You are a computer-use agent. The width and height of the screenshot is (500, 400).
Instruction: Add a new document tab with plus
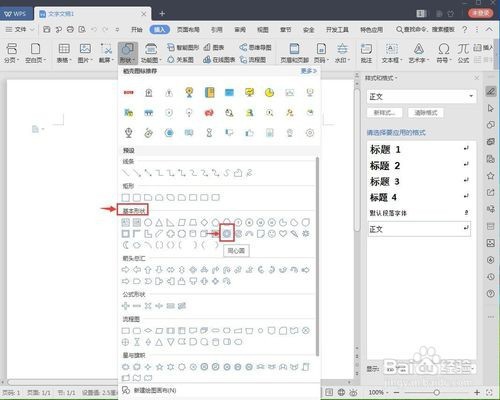pyautogui.click(x=162, y=14)
